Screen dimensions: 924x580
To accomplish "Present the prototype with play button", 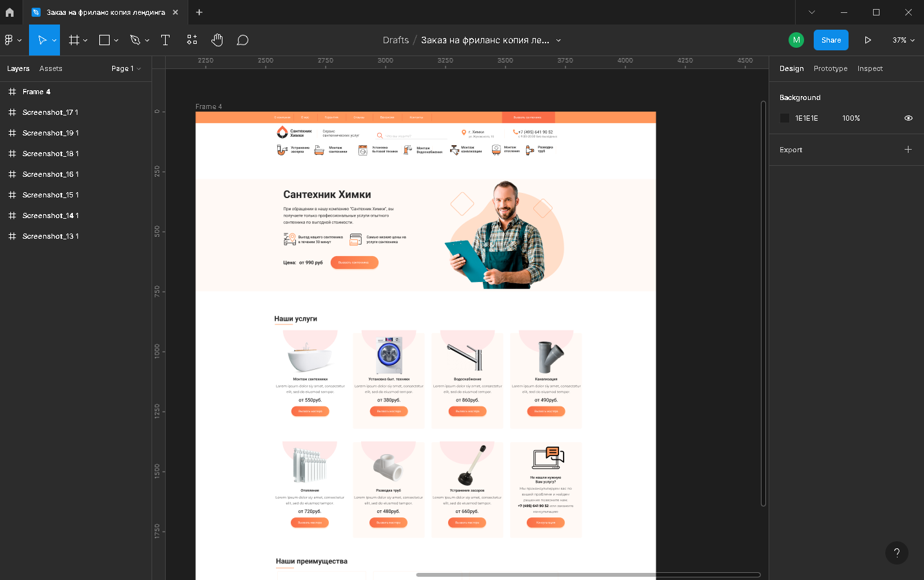I will tap(868, 40).
